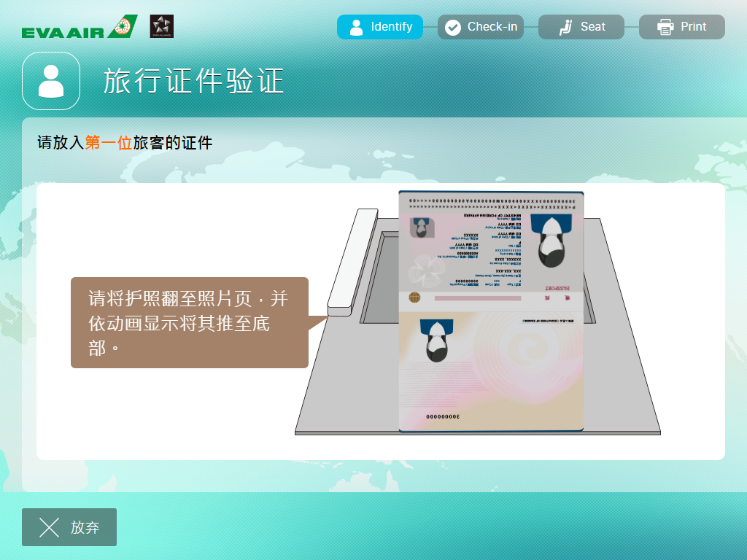This screenshot has width=747, height=560.
Task: Select the Identify step tab
Action: [x=379, y=27]
